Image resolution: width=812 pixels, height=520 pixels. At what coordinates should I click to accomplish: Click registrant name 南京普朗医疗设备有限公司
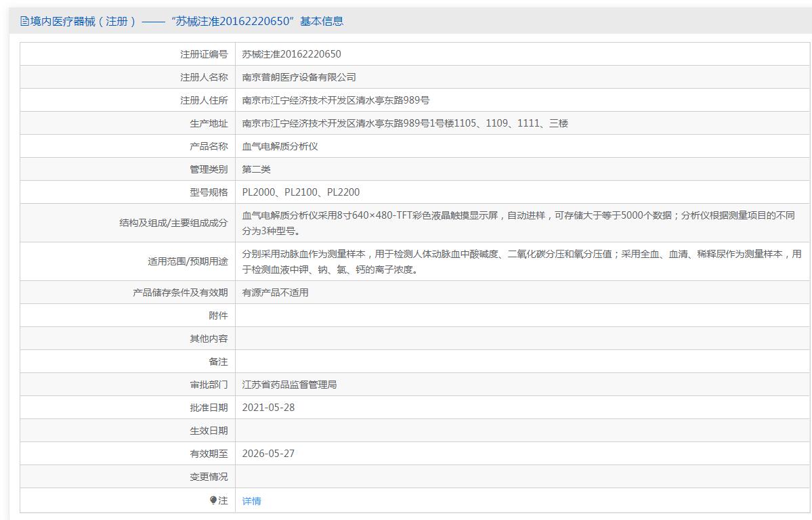pos(299,77)
